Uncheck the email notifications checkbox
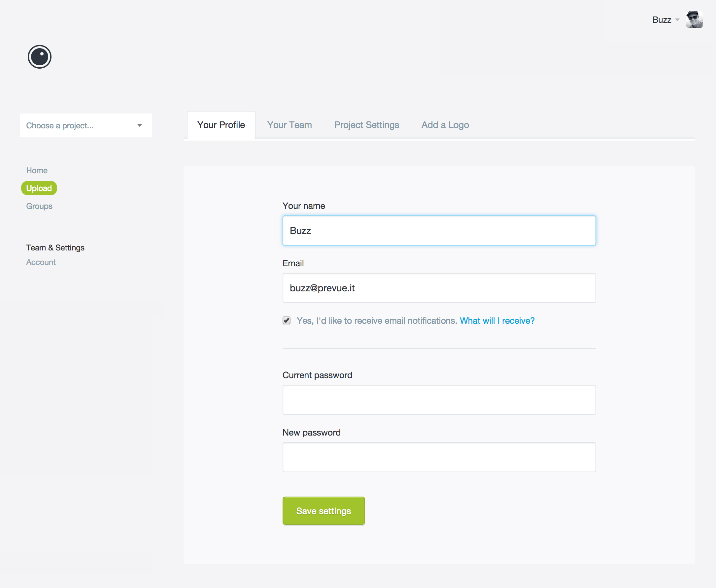716x588 pixels. click(287, 320)
